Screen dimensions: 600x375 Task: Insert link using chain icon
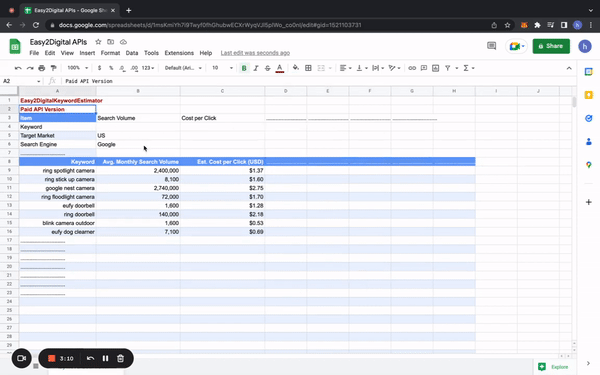tap(412, 68)
